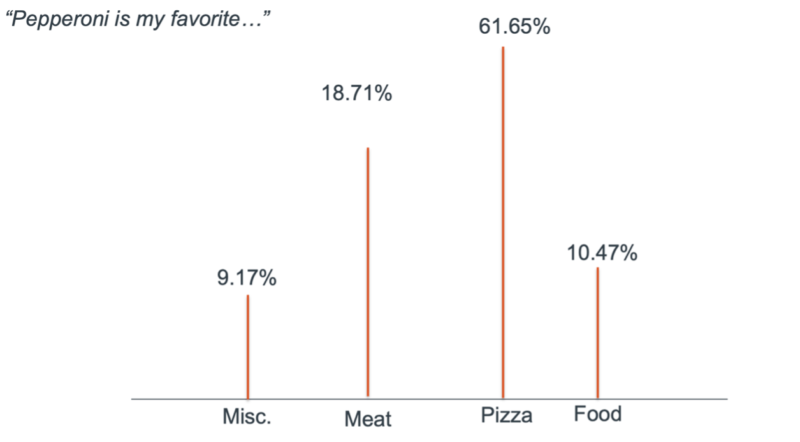Click the Misc. axis label
This screenshot has height=442, width=800.
point(246,416)
